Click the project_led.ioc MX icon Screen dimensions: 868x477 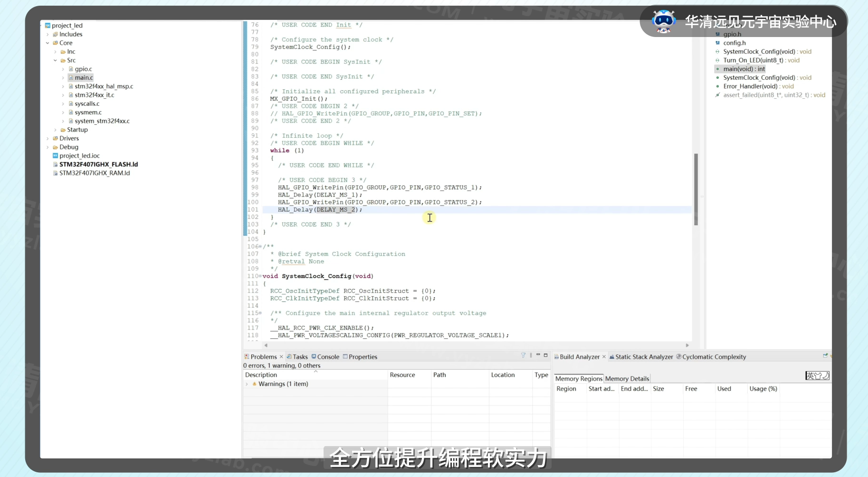point(55,156)
